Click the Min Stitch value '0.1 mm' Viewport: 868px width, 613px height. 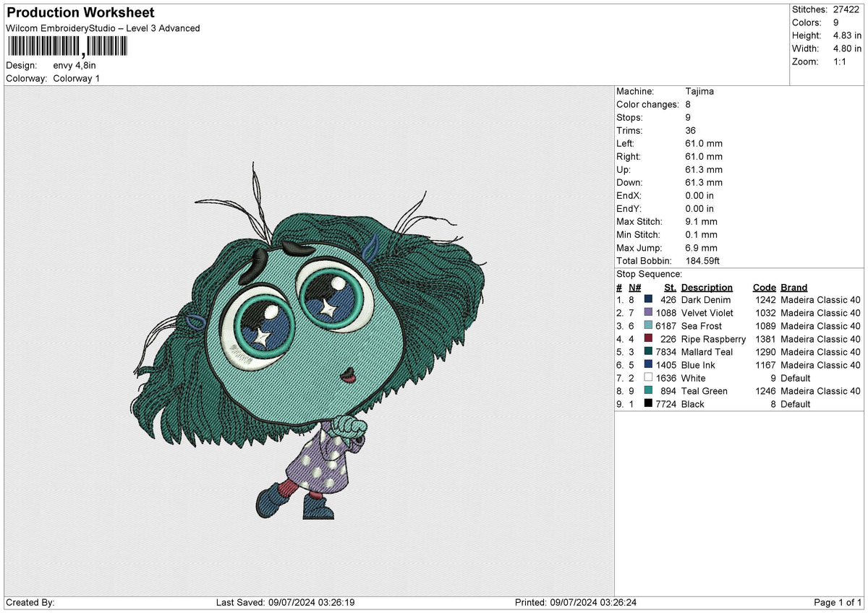(701, 234)
